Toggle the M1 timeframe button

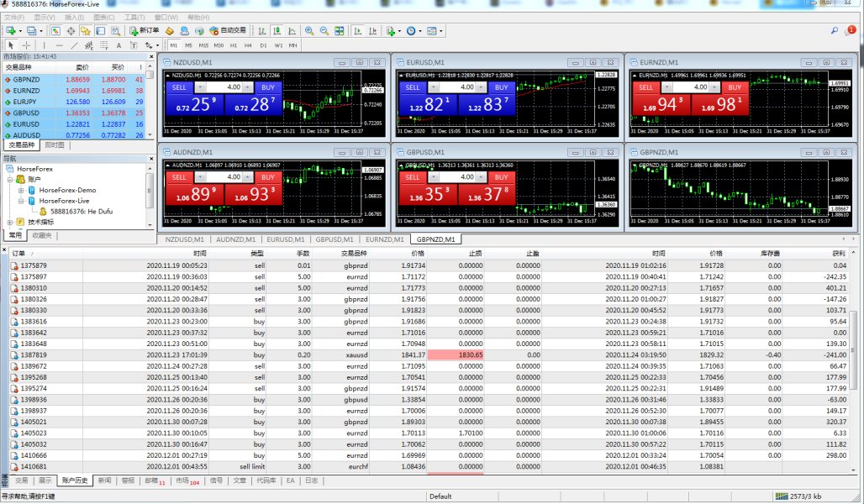[174, 45]
